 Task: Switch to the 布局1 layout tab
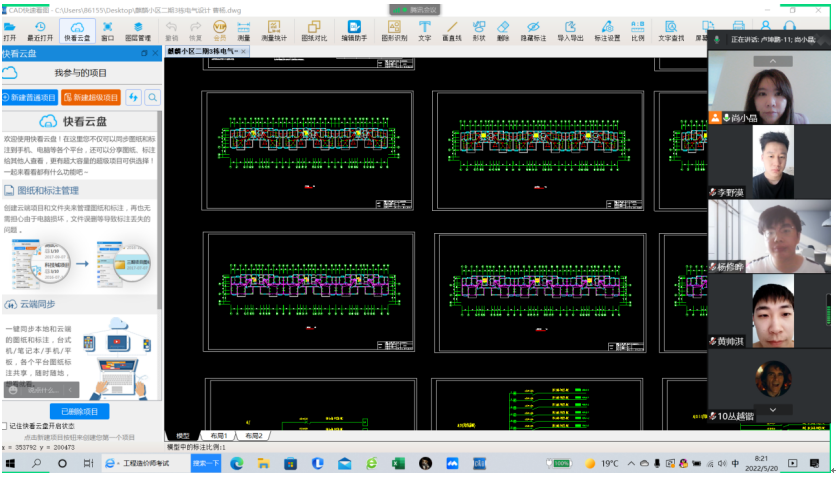tap(217, 436)
